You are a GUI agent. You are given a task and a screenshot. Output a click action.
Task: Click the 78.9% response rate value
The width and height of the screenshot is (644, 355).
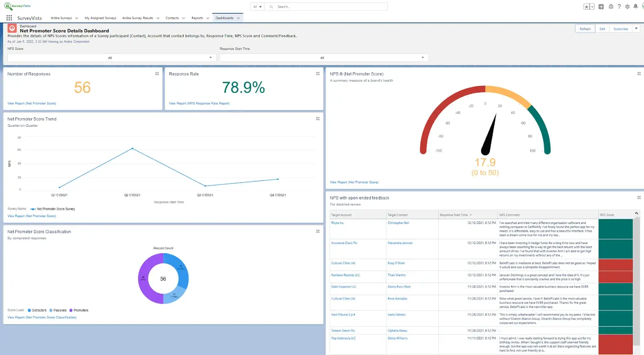click(x=244, y=87)
